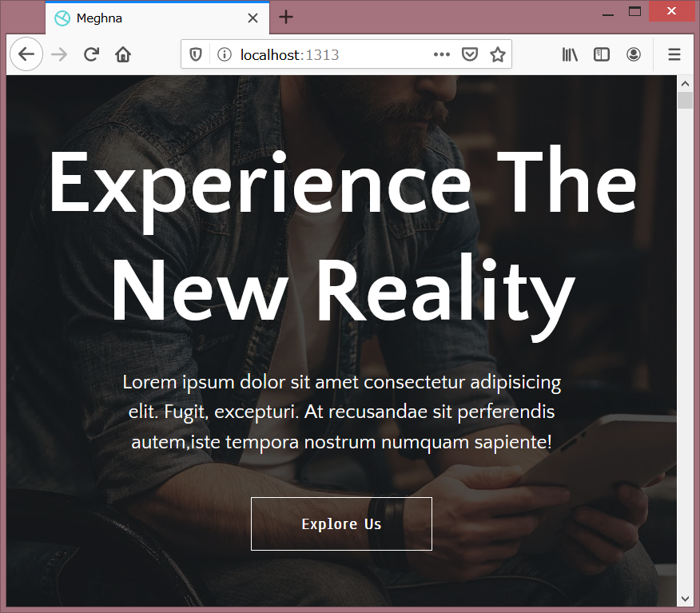The image size is (700, 613).
Task: Reload the current page
Action: click(92, 54)
